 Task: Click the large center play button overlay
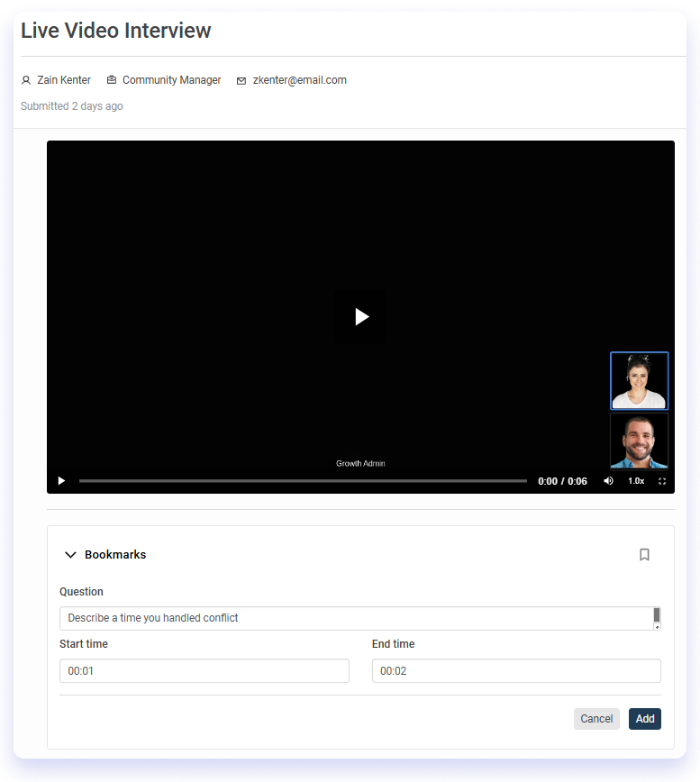[360, 316]
